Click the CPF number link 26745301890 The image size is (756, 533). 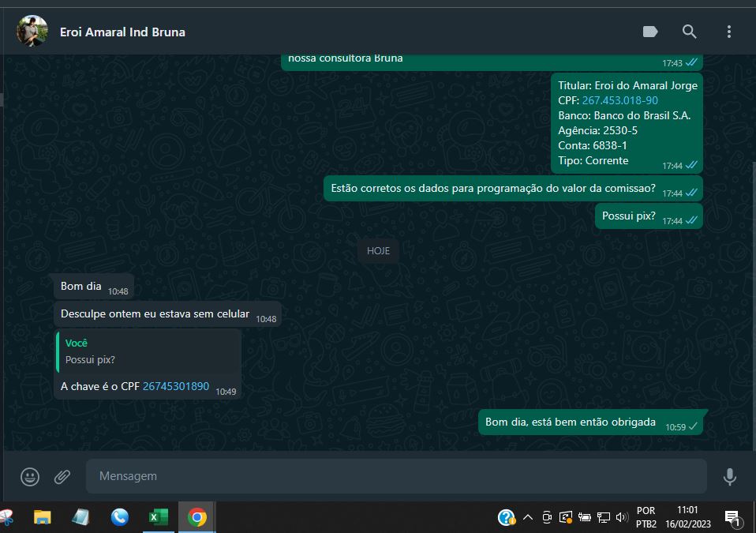[x=176, y=386]
